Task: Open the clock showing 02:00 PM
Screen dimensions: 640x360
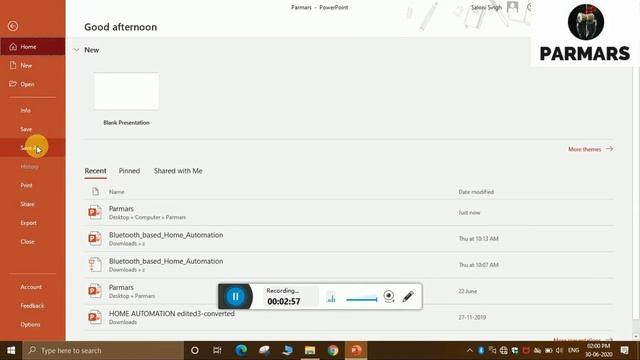Action: (x=598, y=351)
